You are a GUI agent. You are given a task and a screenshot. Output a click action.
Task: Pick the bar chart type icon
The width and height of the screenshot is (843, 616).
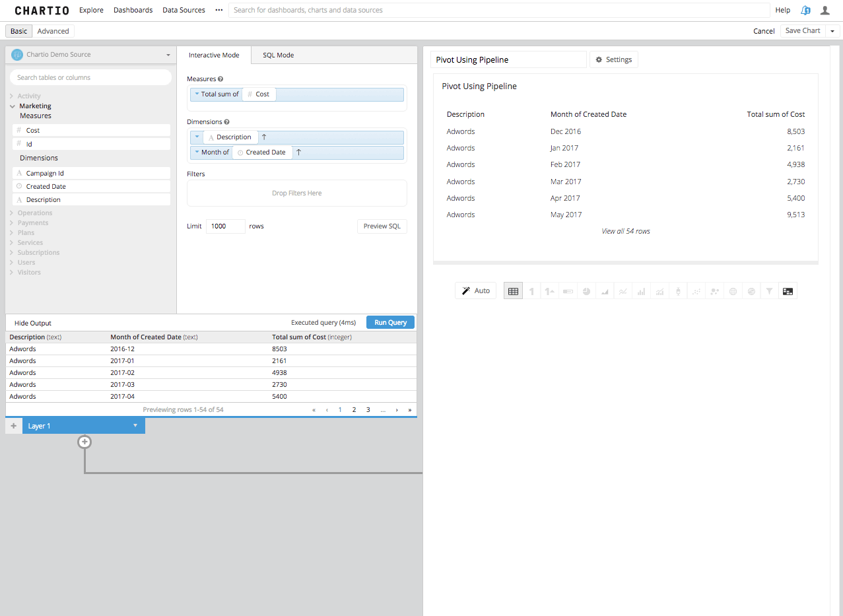tap(641, 291)
